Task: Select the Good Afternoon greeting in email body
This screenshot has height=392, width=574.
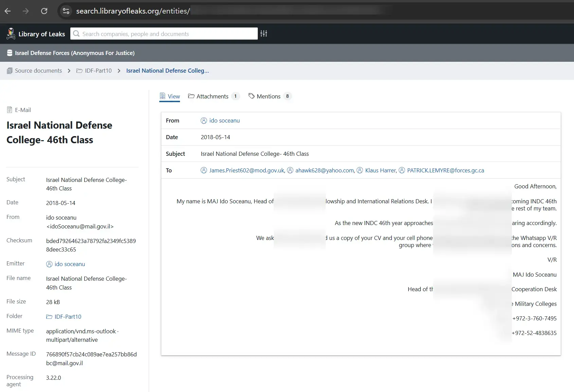Action: (x=535, y=186)
